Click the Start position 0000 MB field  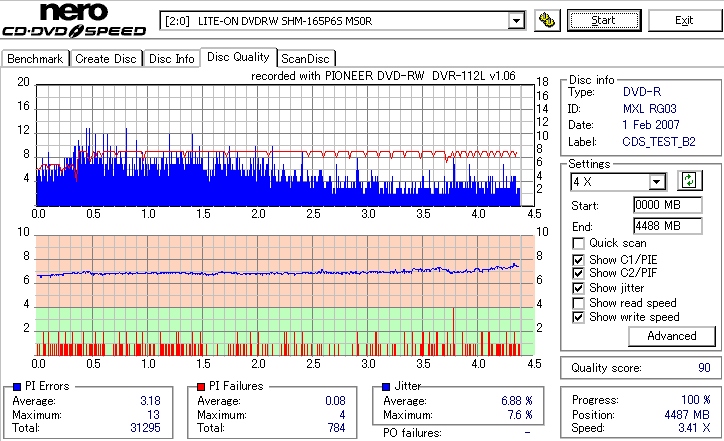[x=668, y=205]
